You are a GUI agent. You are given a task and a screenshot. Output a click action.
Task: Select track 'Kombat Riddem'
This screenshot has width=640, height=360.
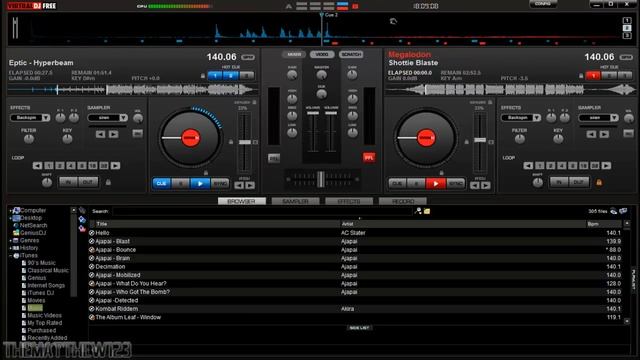[355, 309]
